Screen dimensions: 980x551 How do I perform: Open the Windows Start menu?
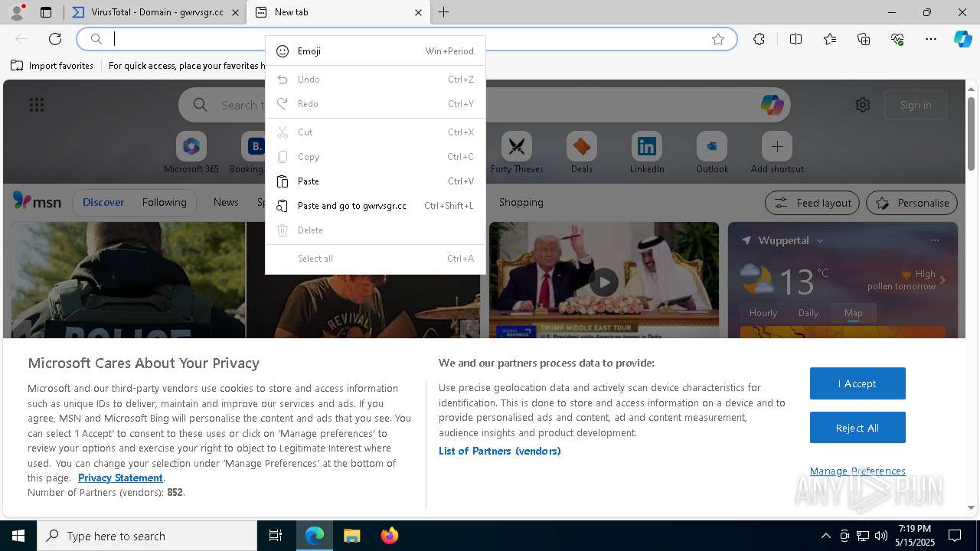click(18, 536)
